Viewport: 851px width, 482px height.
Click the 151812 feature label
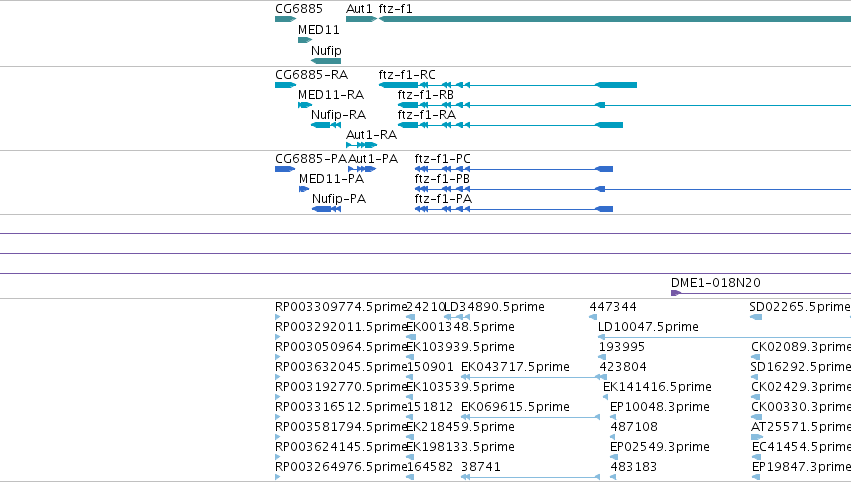(429, 407)
